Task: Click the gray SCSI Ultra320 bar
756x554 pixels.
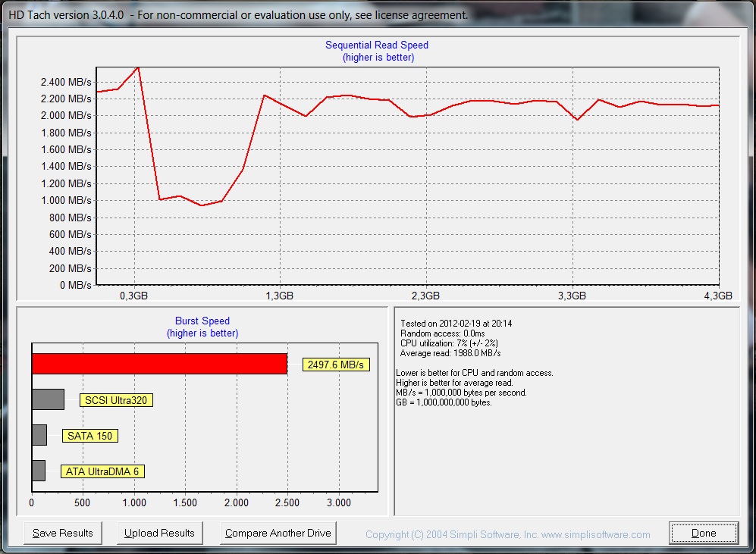Action: (x=49, y=399)
